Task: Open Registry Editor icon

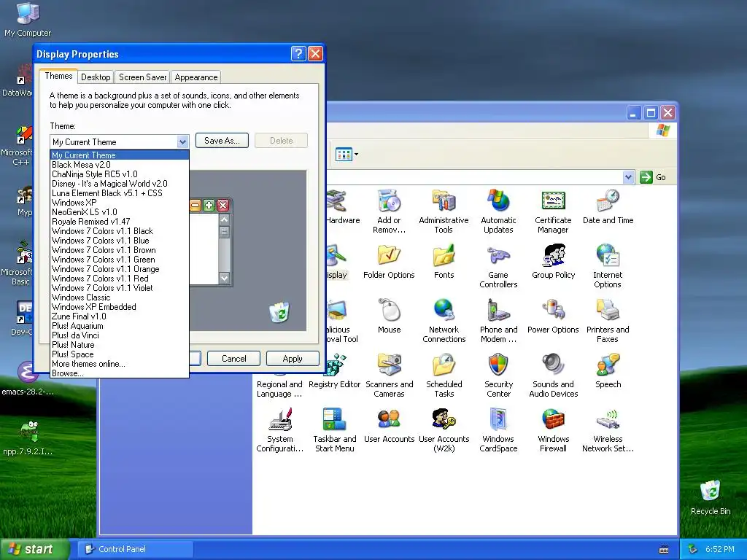Action: tap(334, 371)
